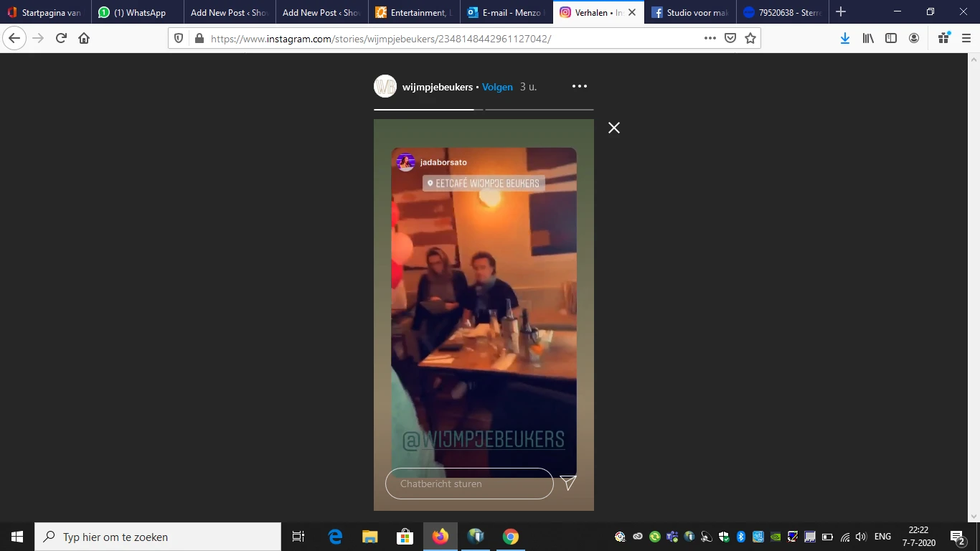Viewport: 980px width, 551px height.
Task: Click the Volgen follow link
Action: click(x=497, y=87)
